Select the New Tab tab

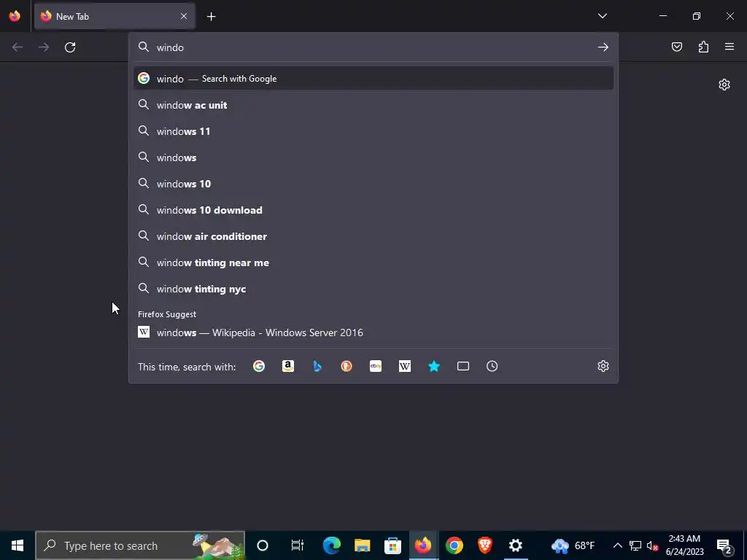click(115, 16)
